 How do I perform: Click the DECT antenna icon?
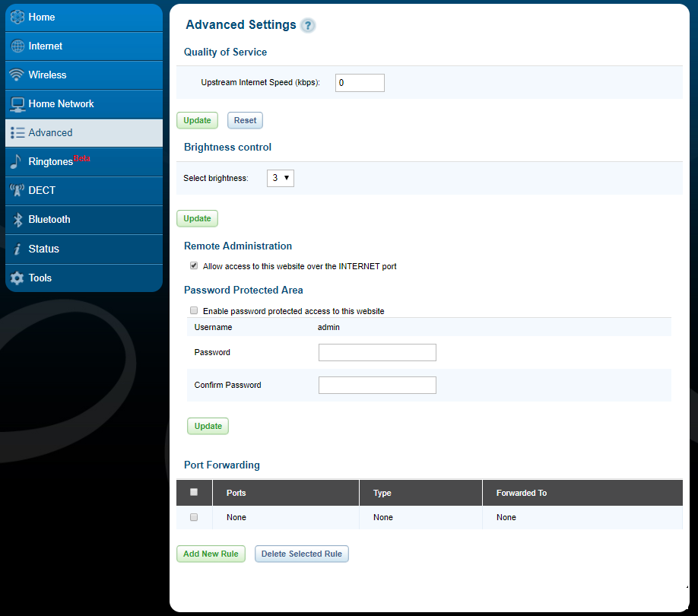coord(17,190)
